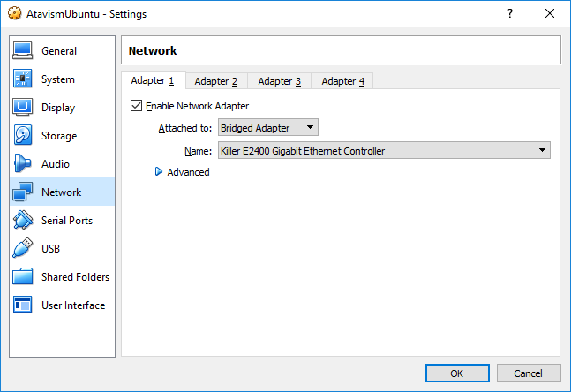Switch to Adapter 2 tab
This screenshot has height=392, width=571.
pyautogui.click(x=216, y=81)
